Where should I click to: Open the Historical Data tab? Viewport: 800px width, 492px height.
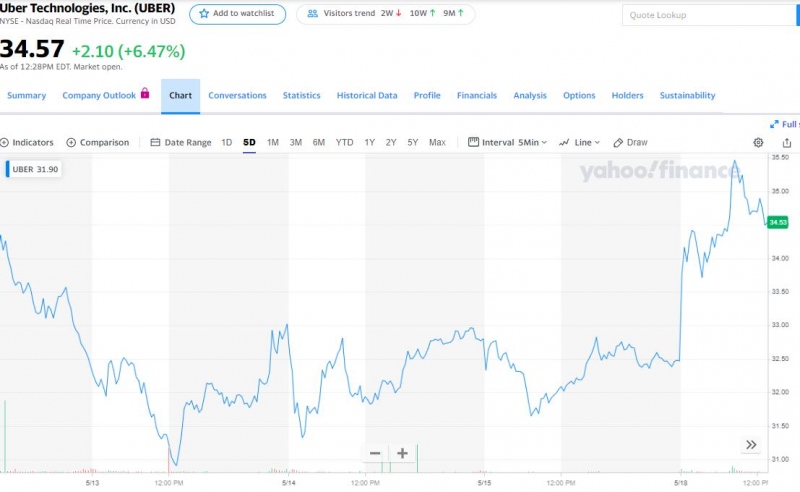[367, 96]
